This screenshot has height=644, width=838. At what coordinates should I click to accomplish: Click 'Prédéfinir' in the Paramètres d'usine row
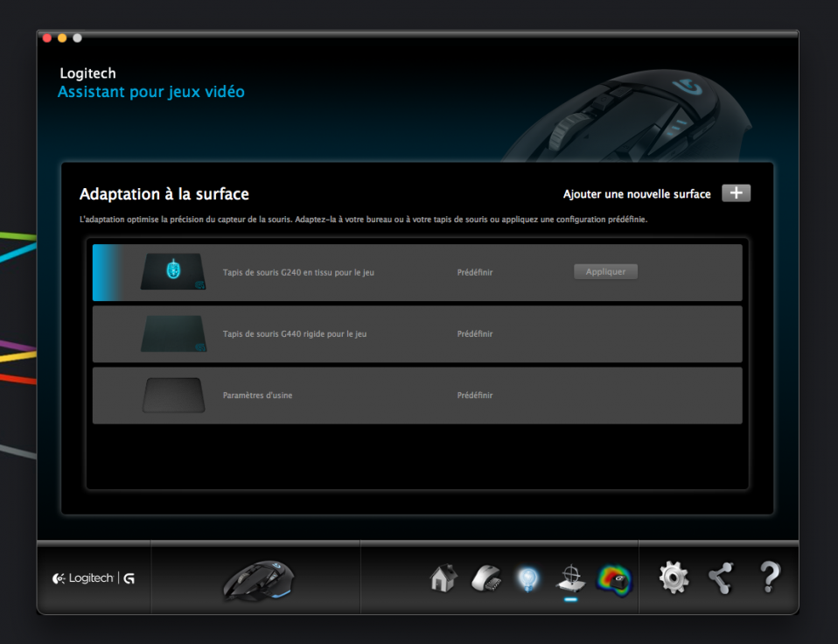pos(475,395)
